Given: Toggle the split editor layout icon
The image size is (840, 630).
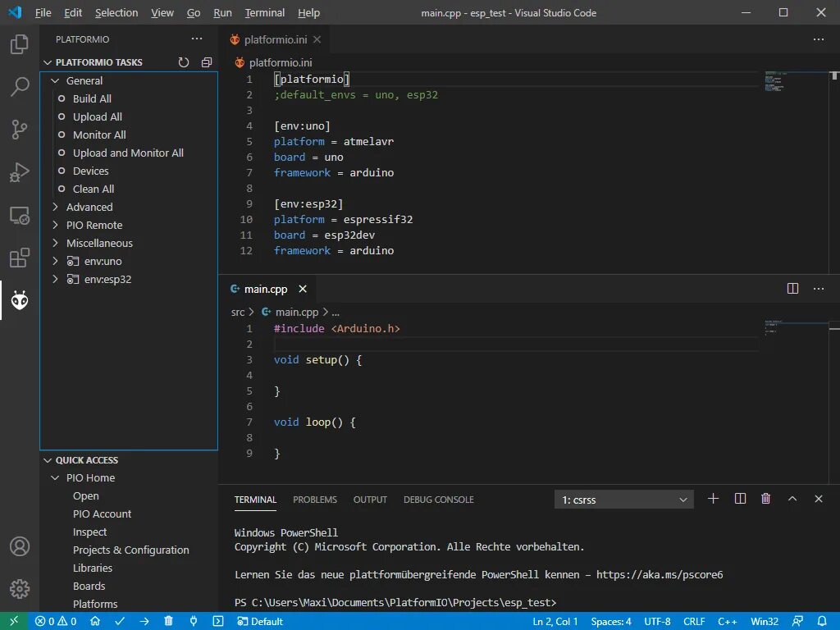Looking at the screenshot, I should point(792,289).
